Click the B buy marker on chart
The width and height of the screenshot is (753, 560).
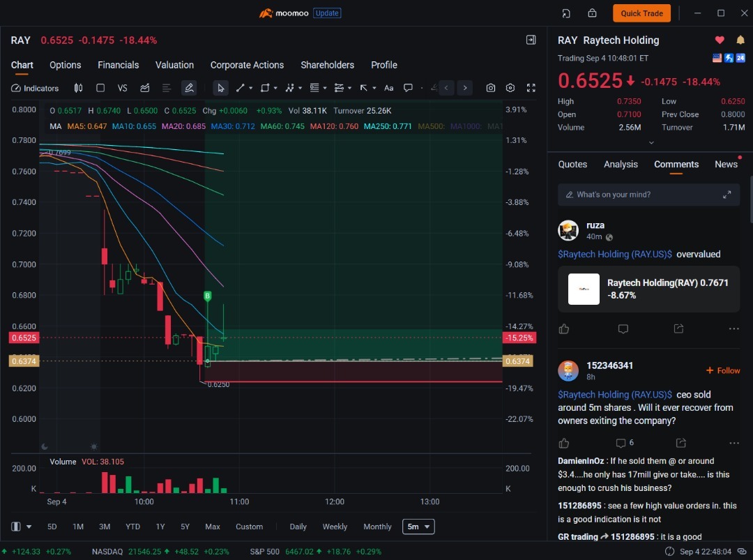208,296
